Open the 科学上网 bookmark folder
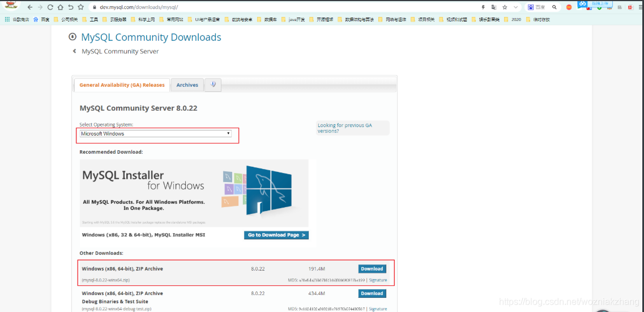The height and width of the screenshot is (312, 644). click(143, 19)
